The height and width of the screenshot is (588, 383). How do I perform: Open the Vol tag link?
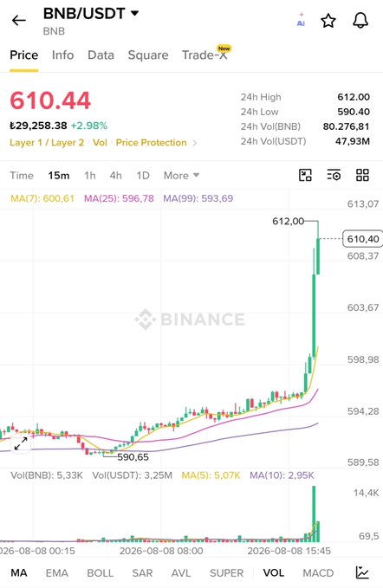point(101,143)
